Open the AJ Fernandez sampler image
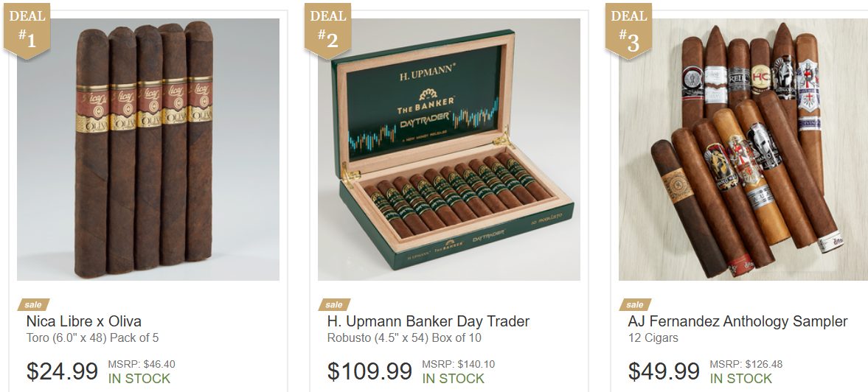The height and width of the screenshot is (392, 868). point(743,150)
